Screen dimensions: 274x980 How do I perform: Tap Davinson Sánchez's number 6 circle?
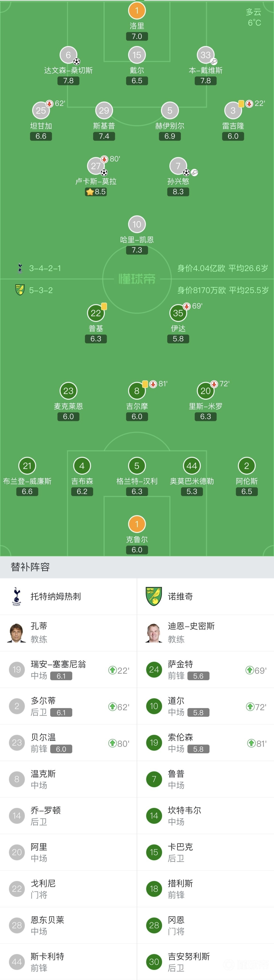point(68,55)
